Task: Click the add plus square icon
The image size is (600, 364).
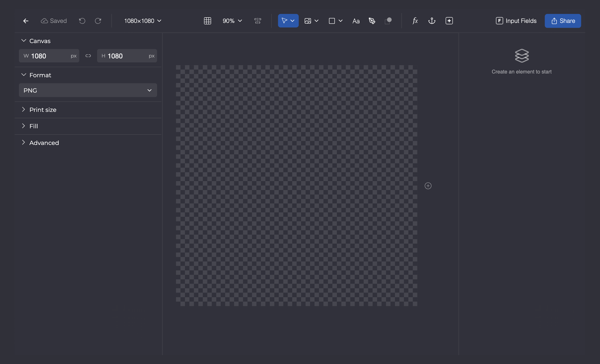Action: [449, 21]
